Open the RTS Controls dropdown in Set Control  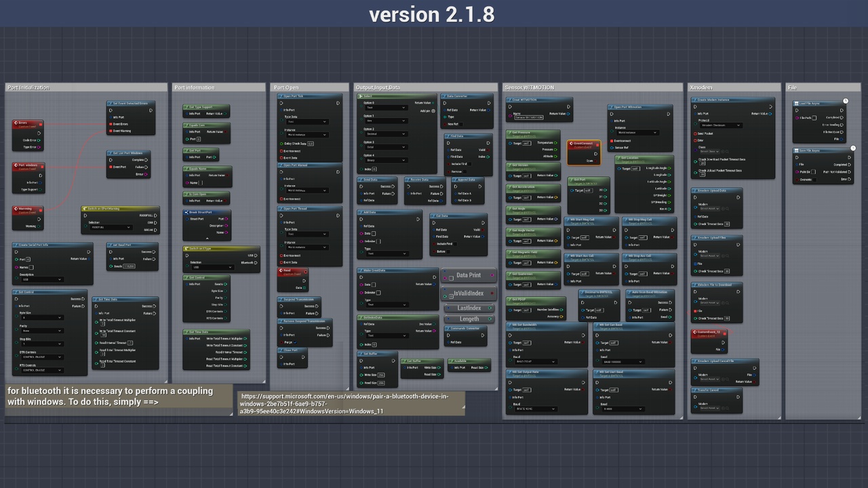pyautogui.click(x=42, y=370)
